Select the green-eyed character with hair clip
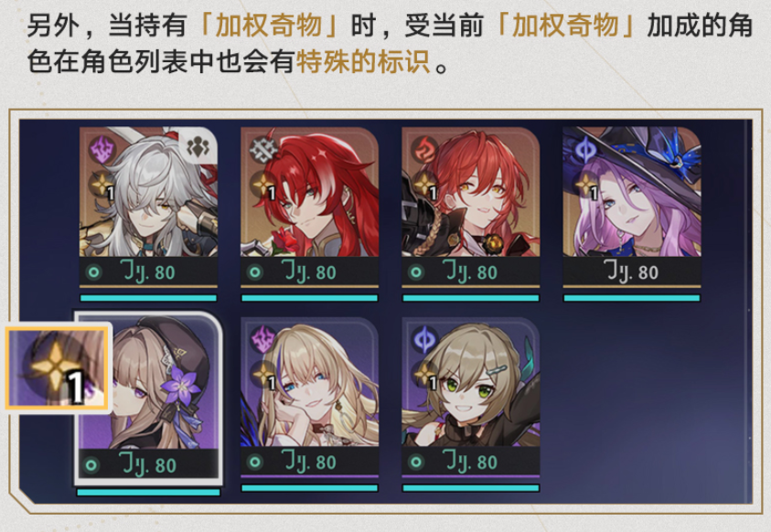This screenshot has width=771, height=532. 471,382
